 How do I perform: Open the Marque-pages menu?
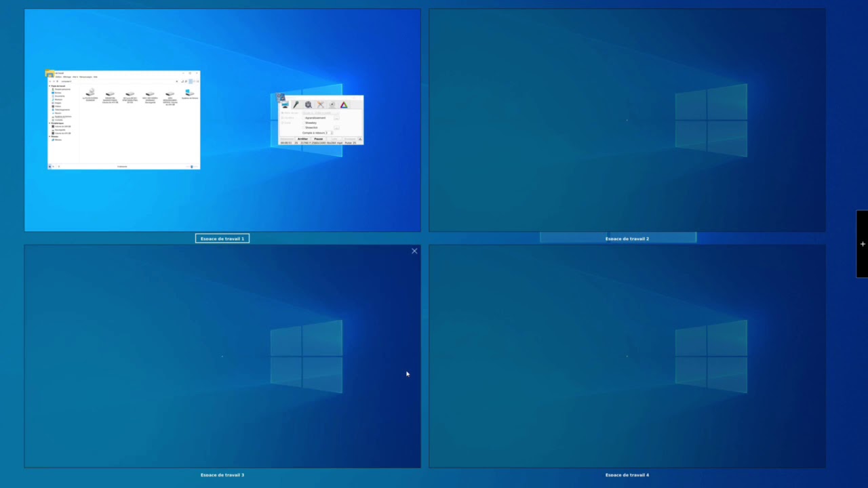point(87,77)
